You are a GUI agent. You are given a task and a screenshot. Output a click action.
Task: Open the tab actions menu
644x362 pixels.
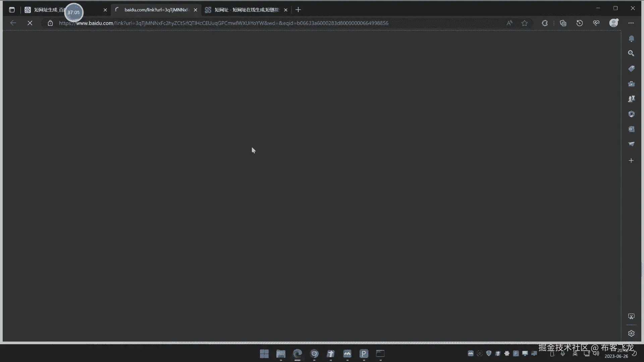point(12,10)
